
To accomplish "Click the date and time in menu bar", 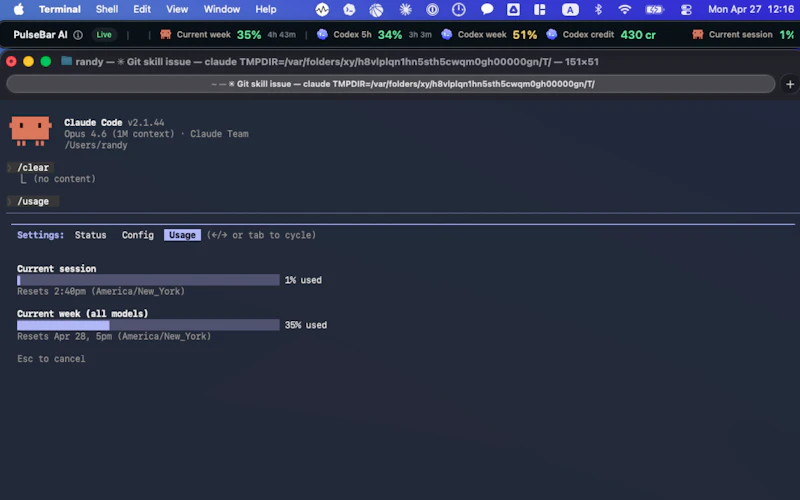I will click(751, 9).
